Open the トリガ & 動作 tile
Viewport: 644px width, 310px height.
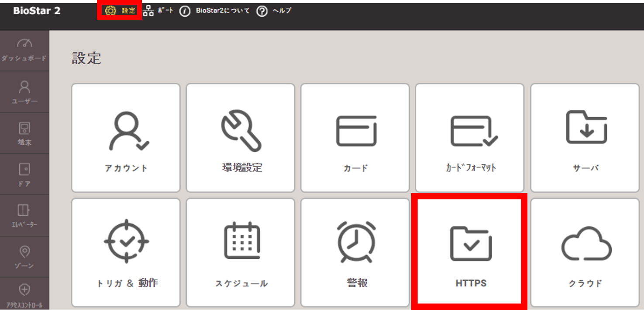(x=126, y=252)
